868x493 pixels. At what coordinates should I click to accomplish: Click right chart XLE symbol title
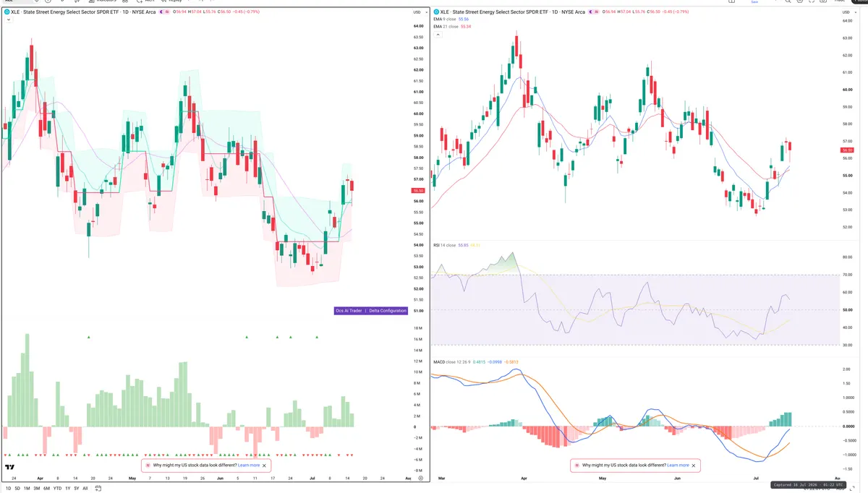pos(512,12)
